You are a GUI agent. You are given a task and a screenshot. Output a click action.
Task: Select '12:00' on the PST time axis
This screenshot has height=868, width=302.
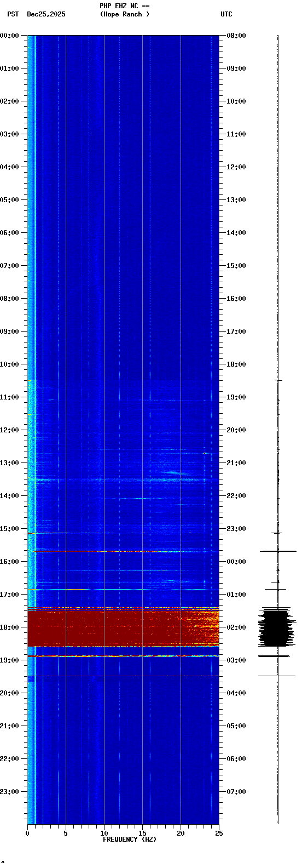(10, 430)
